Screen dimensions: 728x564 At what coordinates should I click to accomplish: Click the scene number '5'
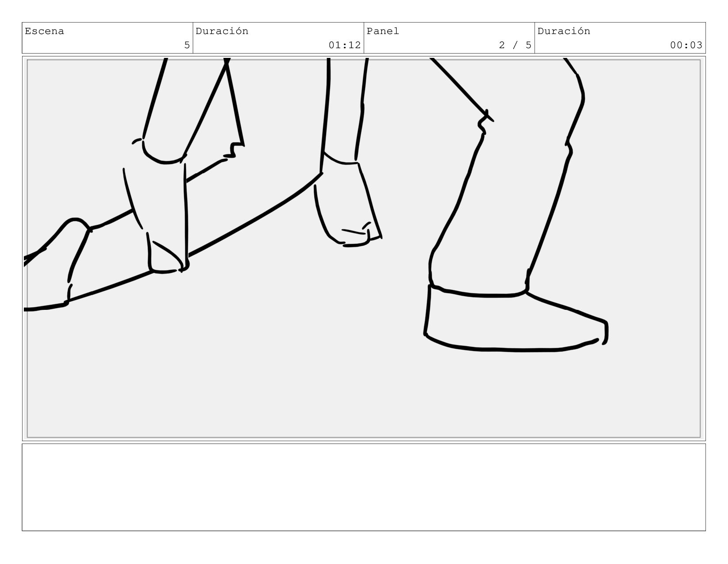pyautogui.click(x=187, y=45)
